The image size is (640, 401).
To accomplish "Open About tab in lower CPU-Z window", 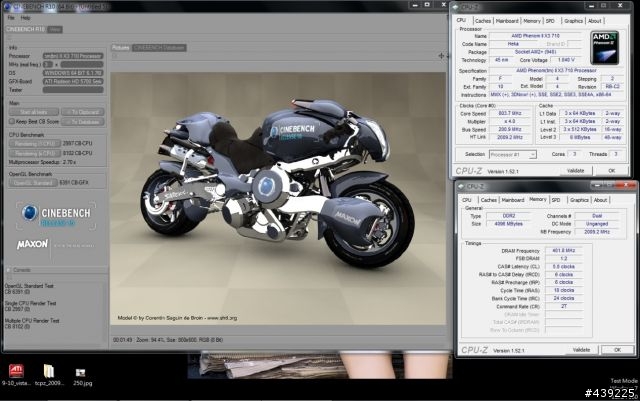I will click(600, 200).
